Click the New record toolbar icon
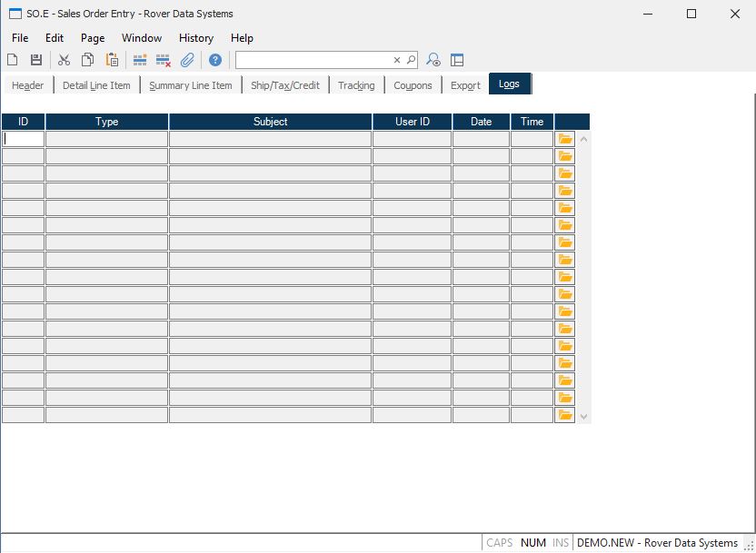 point(13,60)
